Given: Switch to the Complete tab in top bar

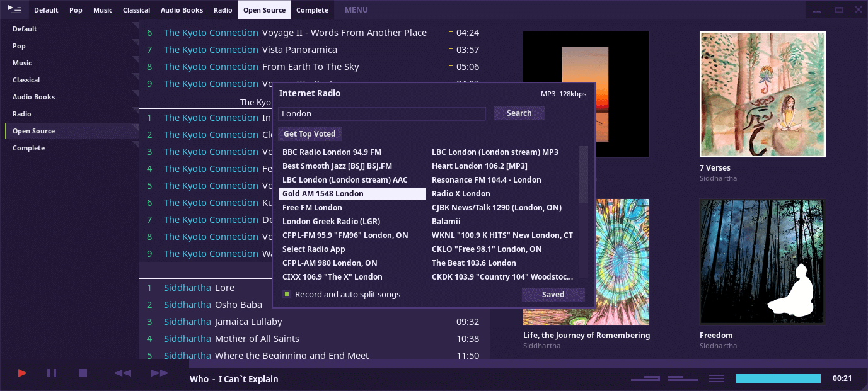Looking at the screenshot, I should [x=312, y=10].
